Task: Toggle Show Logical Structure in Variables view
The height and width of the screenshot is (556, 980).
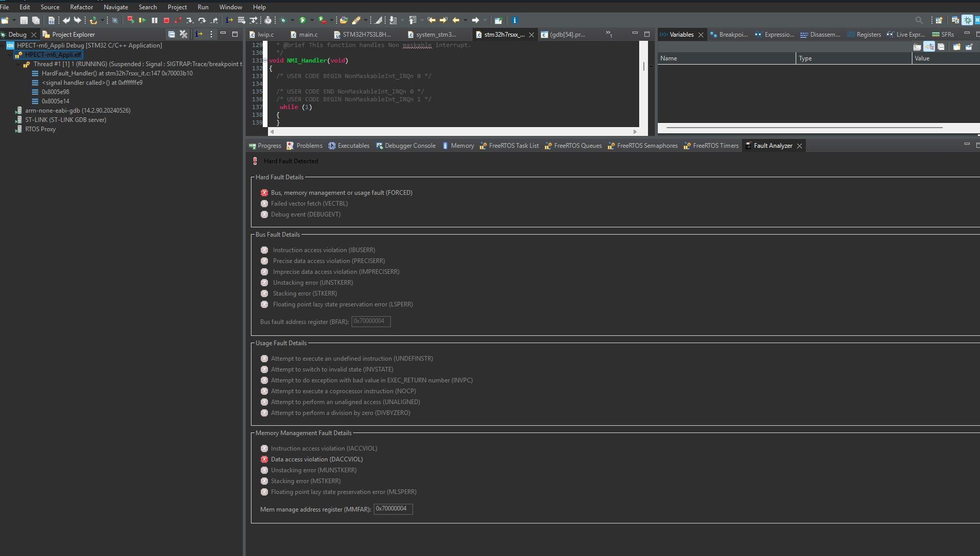Action: [x=929, y=47]
